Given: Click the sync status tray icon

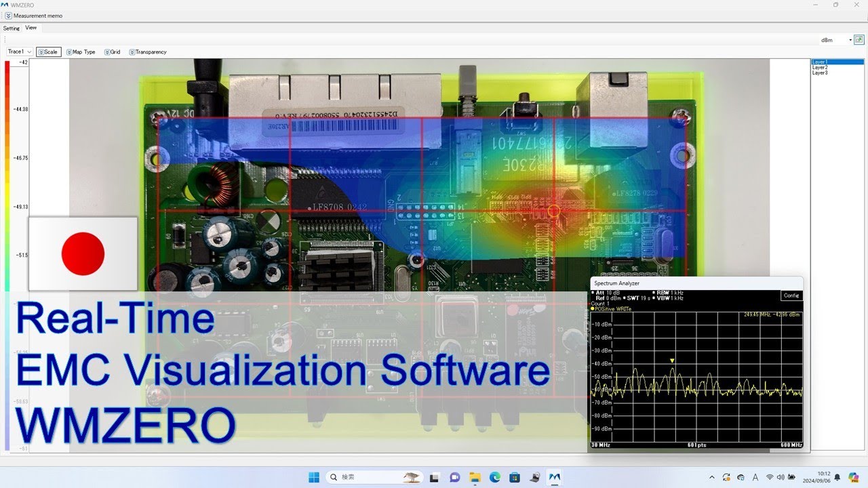Looking at the screenshot, I should pyautogui.click(x=727, y=477).
